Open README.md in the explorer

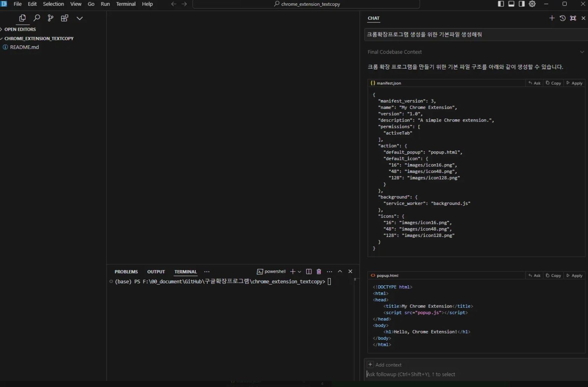(24, 47)
